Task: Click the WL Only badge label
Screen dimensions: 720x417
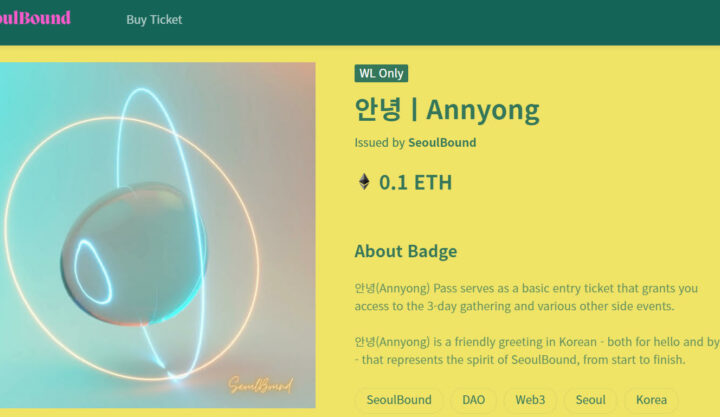Action: pyautogui.click(x=381, y=73)
